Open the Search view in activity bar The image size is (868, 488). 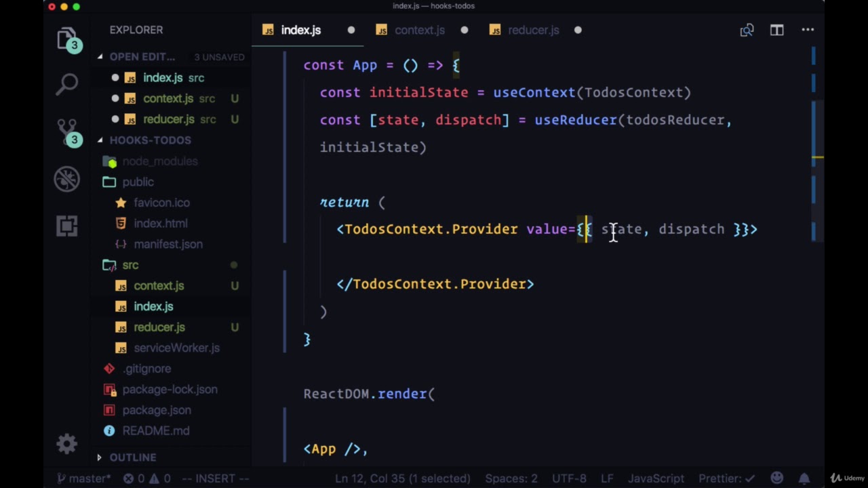pyautogui.click(x=67, y=84)
